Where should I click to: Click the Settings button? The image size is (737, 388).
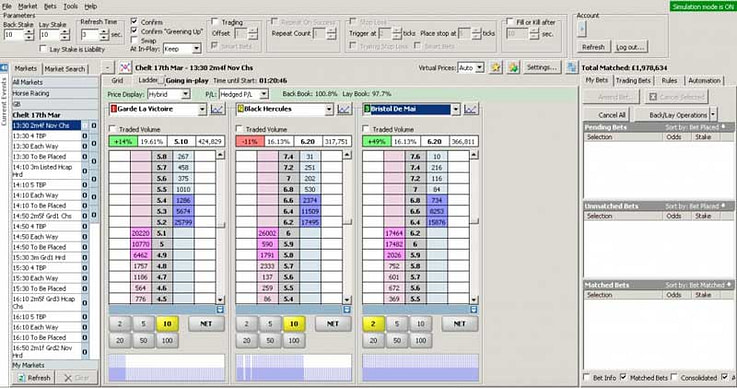click(x=541, y=68)
